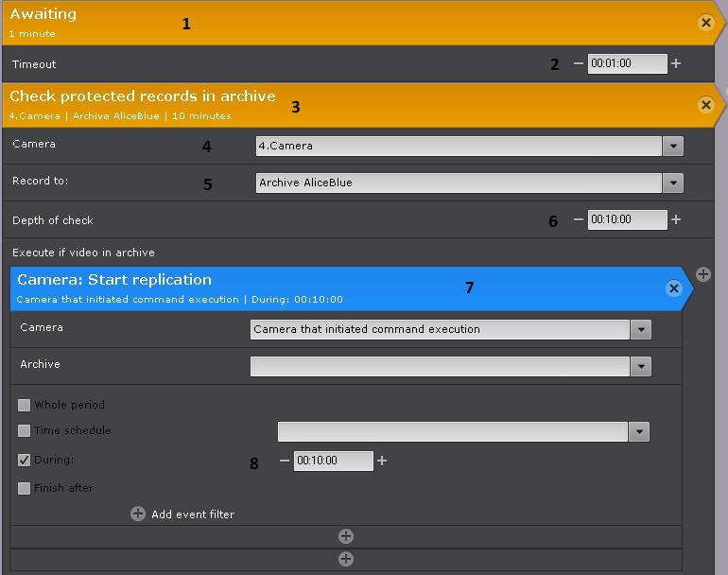Enable the Finish after checkbox
Image resolution: width=728 pixels, height=575 pixels.
point(25,489)
